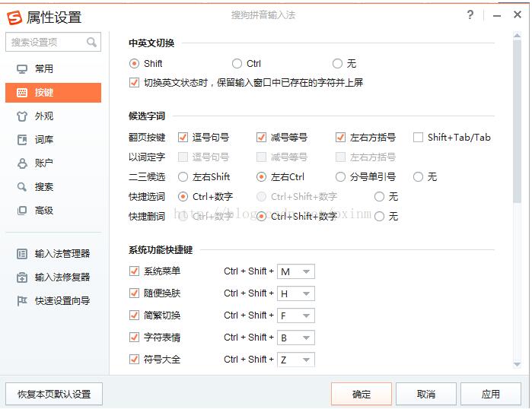
Task: Open 输入法修复器
Action: (x=53, y=277)
